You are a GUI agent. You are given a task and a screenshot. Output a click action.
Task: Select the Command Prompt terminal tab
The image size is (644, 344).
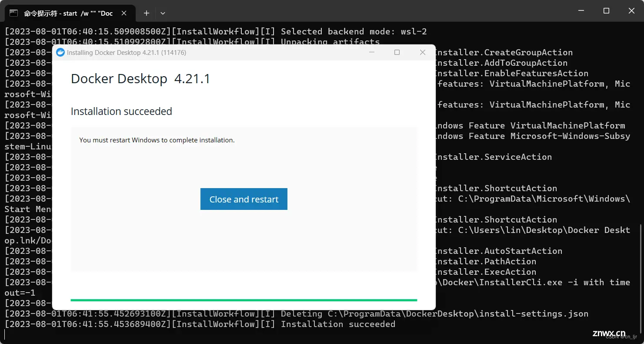pyautogui.click(x=70, y=13)
